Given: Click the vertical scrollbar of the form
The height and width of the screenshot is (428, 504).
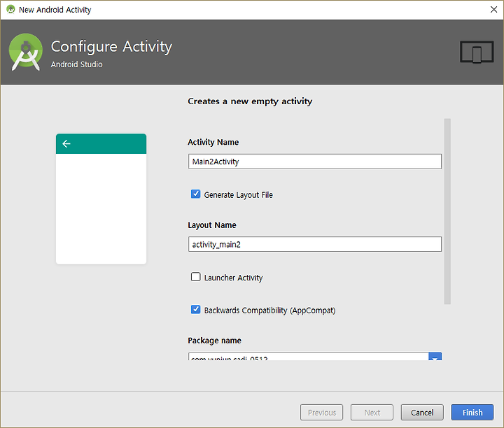Looking at the screenshot, I should pos(447,211).
